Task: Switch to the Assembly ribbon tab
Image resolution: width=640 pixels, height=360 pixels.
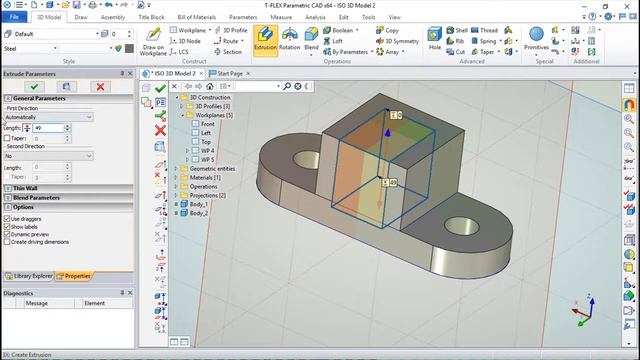Action: click(113, 17)
